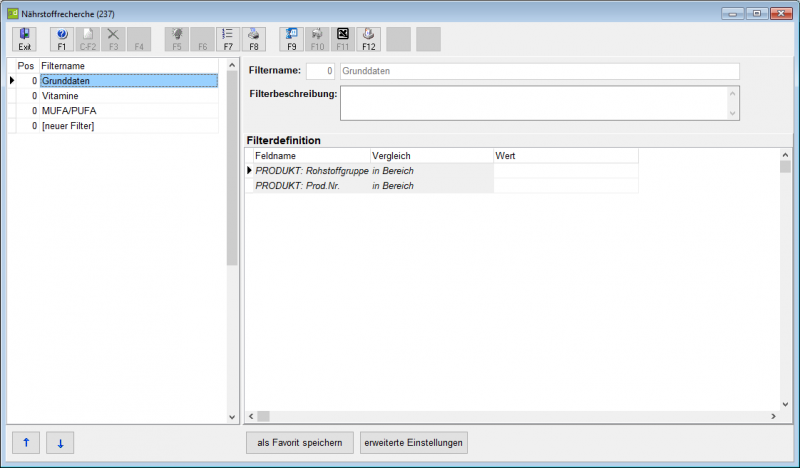Click filter list scrollbar down arrow
The width and height of the screenshot is (800, 468).
tap(232, 417)
